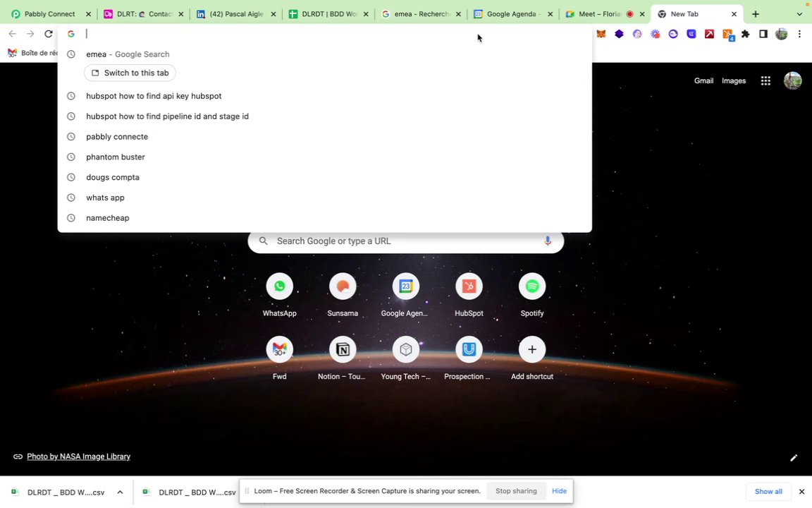Switch to the emea Recherche tab
This screenshot has width=812, height=508.
(x=421, y=14)
